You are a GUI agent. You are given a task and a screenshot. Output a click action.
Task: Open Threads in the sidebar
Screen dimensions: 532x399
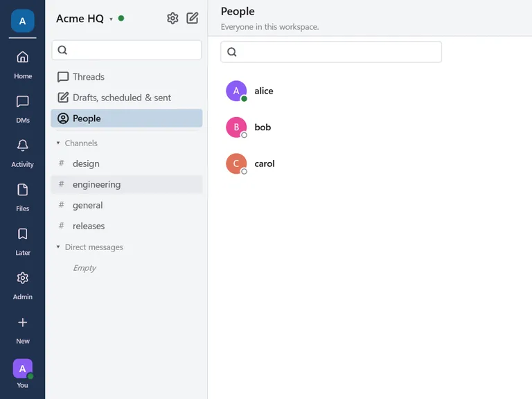(127, 77)
